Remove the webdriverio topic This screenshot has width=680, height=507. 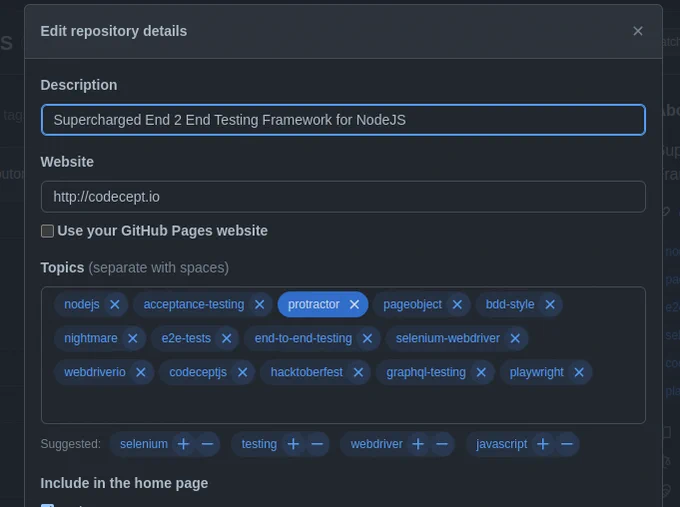(x=141, y=372)
